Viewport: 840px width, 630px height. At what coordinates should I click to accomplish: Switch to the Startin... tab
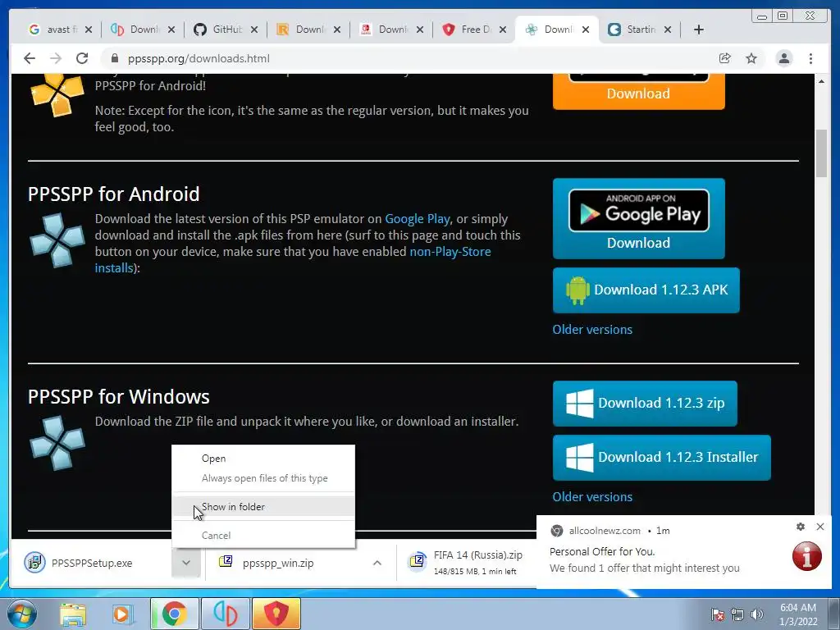pos(632,30)
